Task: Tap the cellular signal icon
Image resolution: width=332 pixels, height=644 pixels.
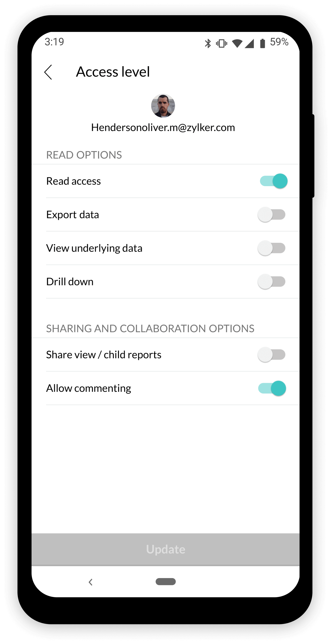Action: pyautogui.click(x=250, y=43)
